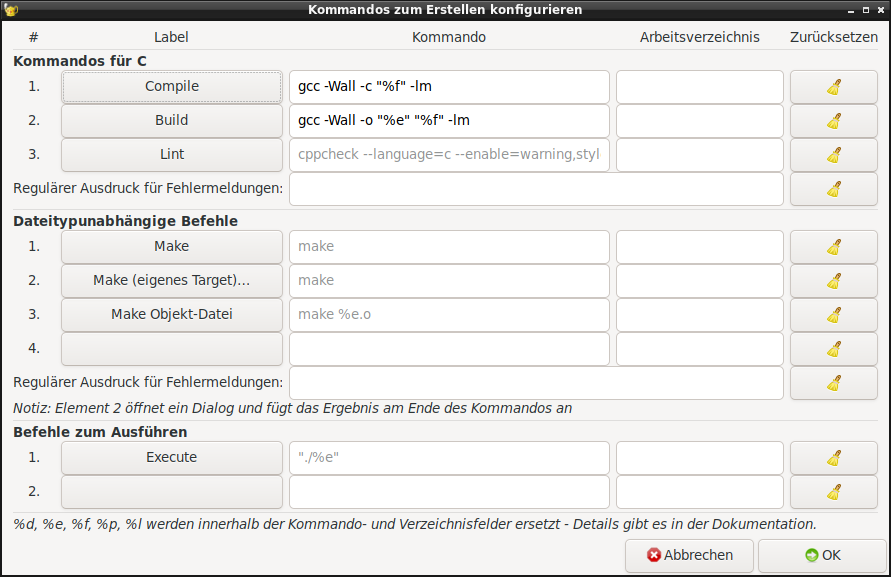Click the Build label button

click(x=172, y=121)
